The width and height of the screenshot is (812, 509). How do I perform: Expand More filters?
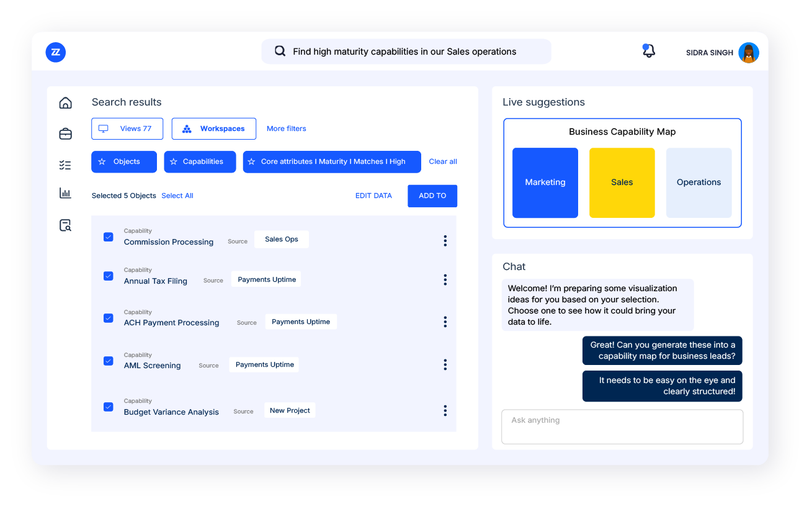(x=286, y=128)
